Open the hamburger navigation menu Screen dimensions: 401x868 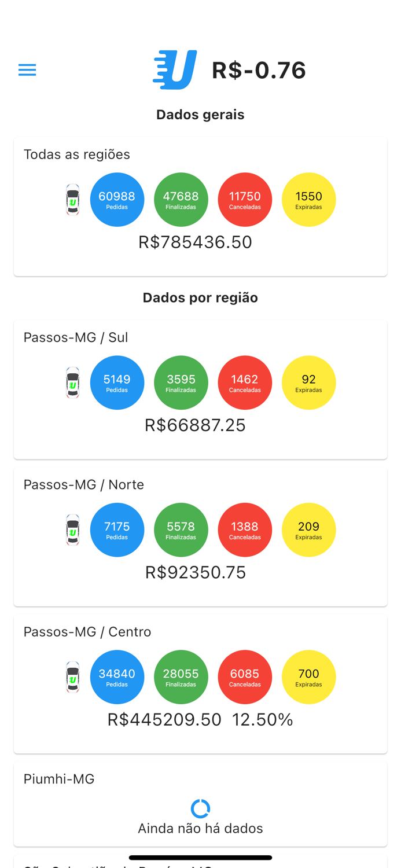coord(27,69)
